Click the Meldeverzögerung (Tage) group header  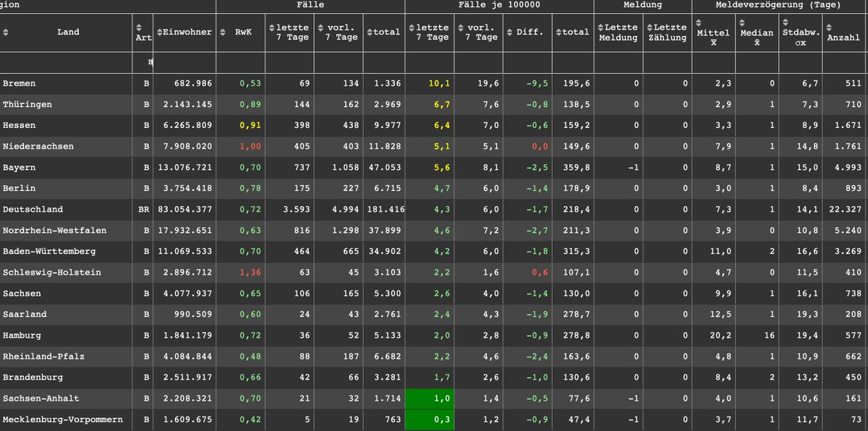point(778,5)
